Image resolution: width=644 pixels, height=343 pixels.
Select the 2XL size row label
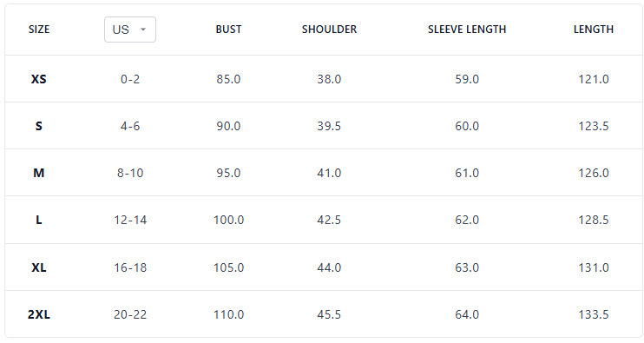click(38, 314)
